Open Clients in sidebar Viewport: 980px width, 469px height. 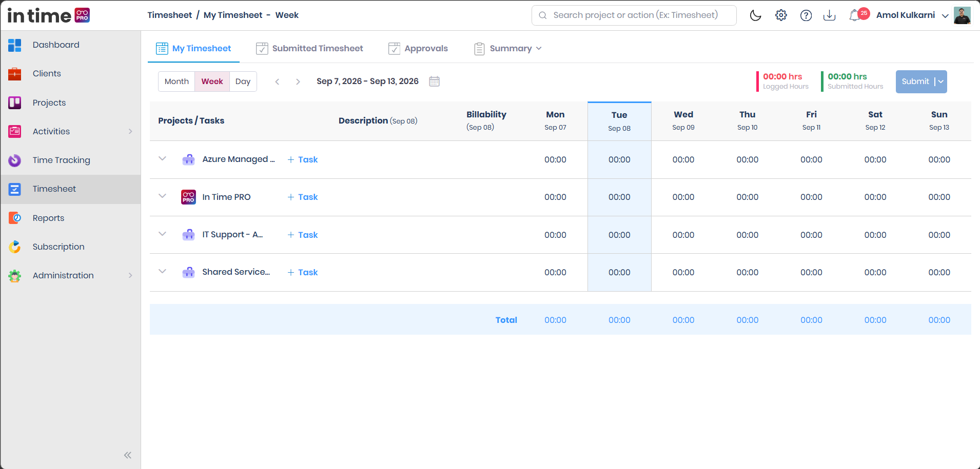70,74
